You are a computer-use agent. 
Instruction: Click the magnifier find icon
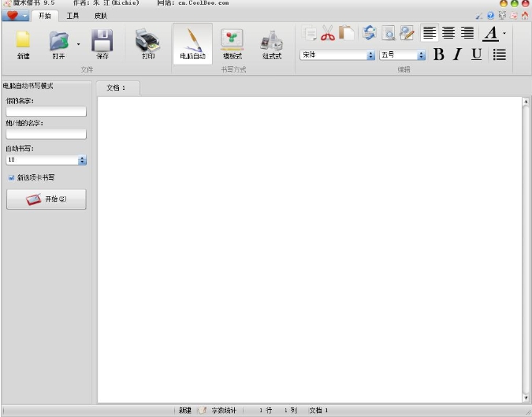[x=388, y=33]
